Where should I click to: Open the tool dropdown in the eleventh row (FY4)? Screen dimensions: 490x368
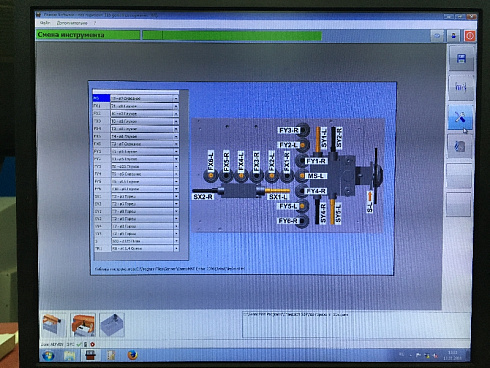pos(176,174)
